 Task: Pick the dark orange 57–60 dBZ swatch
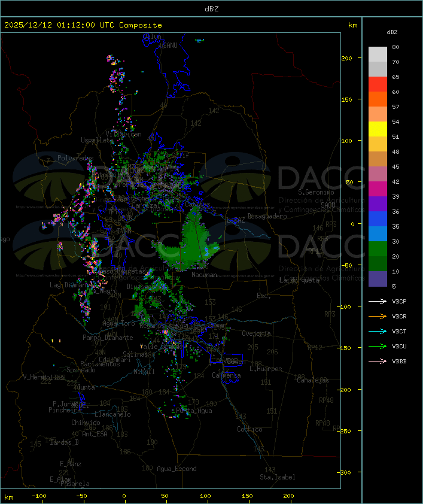(378, 99)
